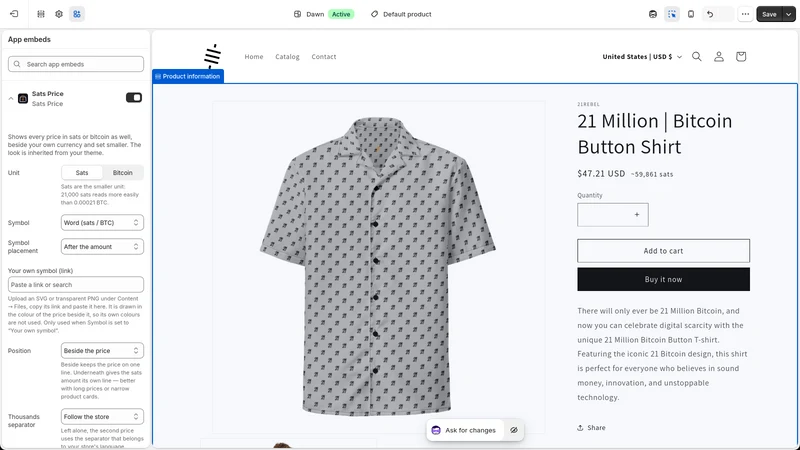Select the Bitcoin unit option

[122, 172]
